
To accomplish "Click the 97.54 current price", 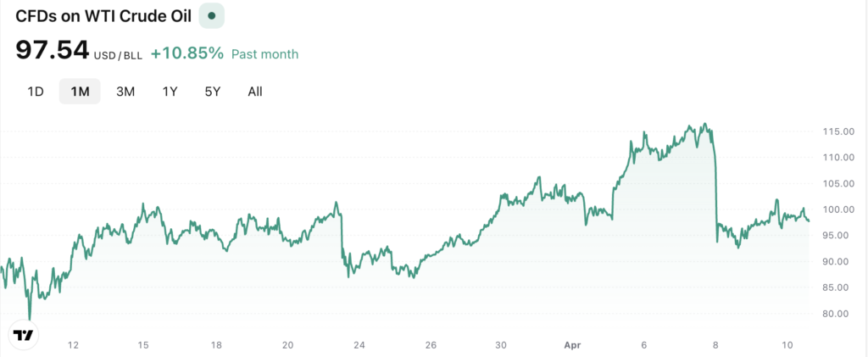I will pos(53,51).
